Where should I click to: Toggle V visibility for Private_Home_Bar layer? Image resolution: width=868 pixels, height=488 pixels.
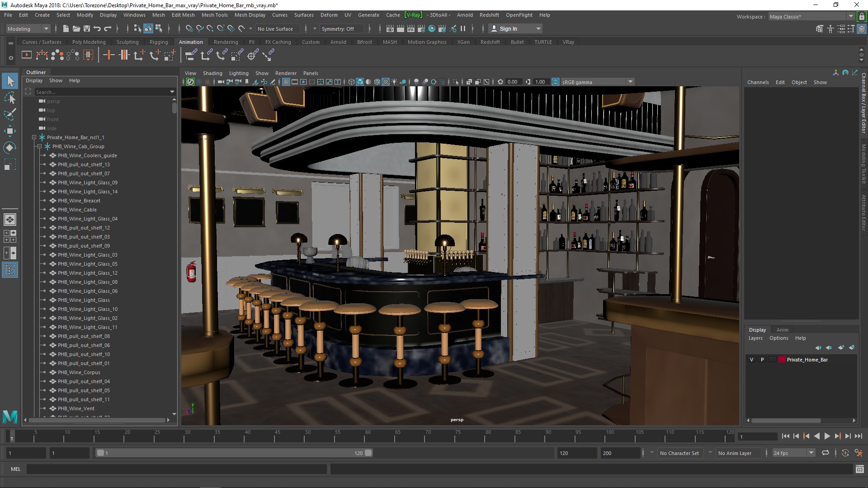(x=752, y=360)
